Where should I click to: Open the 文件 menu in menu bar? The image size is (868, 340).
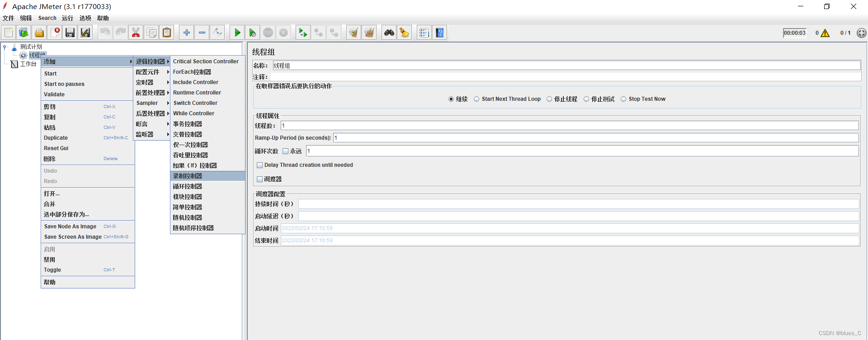9,18
